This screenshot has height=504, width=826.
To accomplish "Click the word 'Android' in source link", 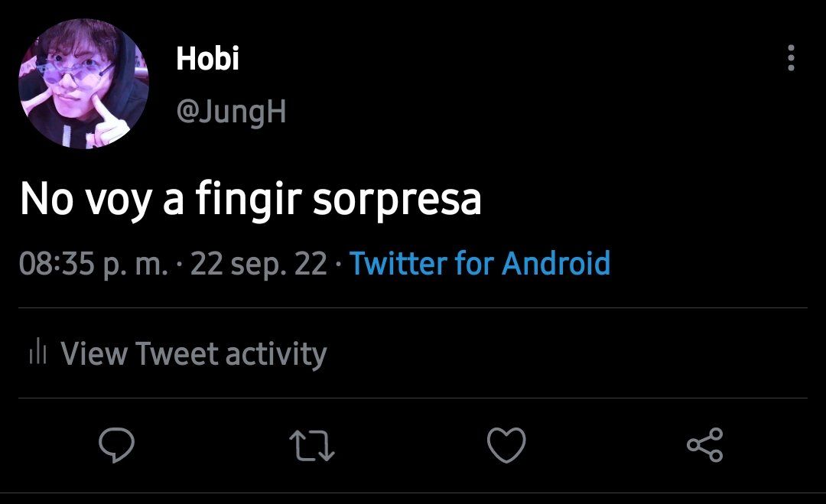I will click(x=556, y=263).
